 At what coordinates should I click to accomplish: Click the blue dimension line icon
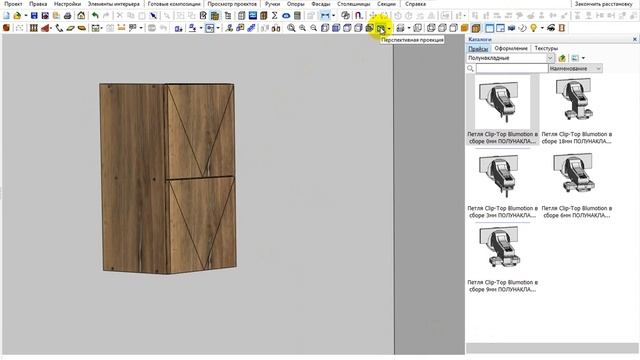click(325, 16)
